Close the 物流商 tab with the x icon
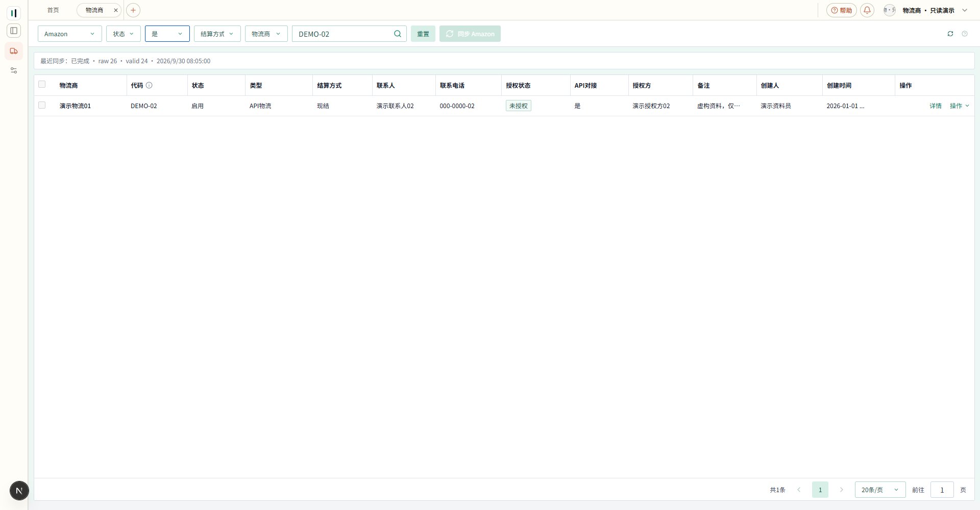This screenshot has width=980, height=510. point(116,10)
